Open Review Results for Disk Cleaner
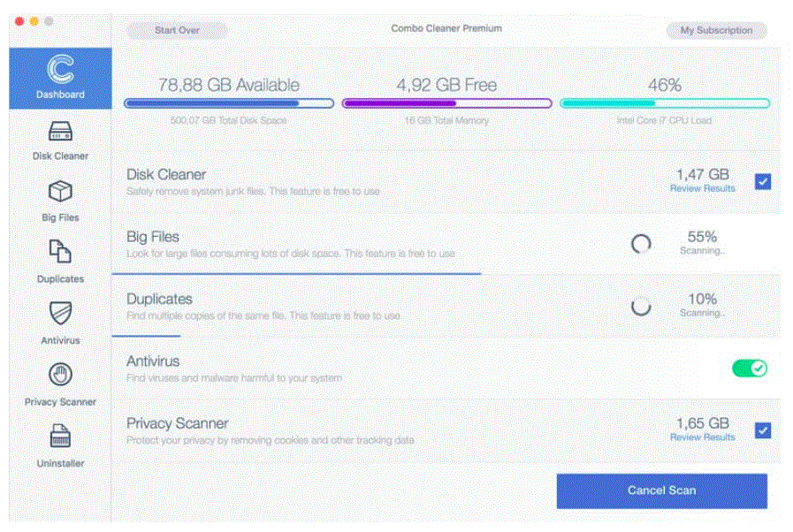The height and width of the screenshot is (532, 793). click(703, 188)
